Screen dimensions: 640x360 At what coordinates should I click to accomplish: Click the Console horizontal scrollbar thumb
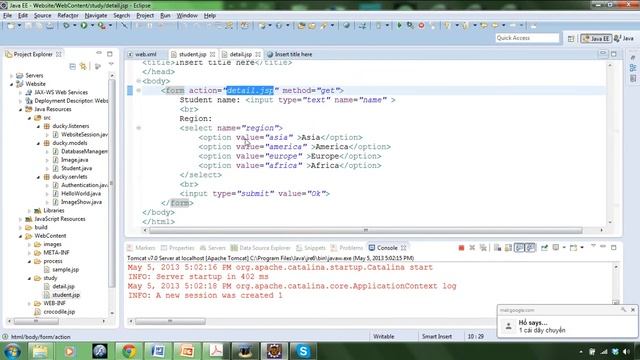170,322
